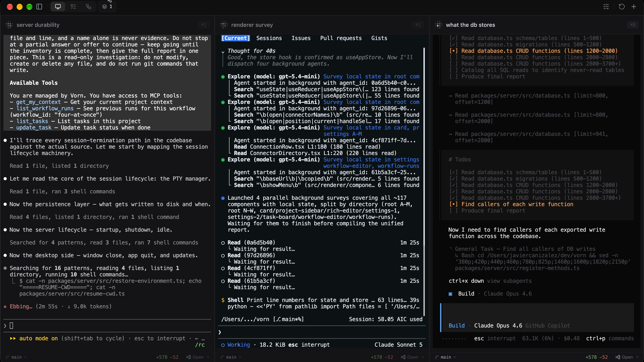Click the ⌘1 shortcut badge on server durability
644x362 pixels.
(x=204, y=25)
